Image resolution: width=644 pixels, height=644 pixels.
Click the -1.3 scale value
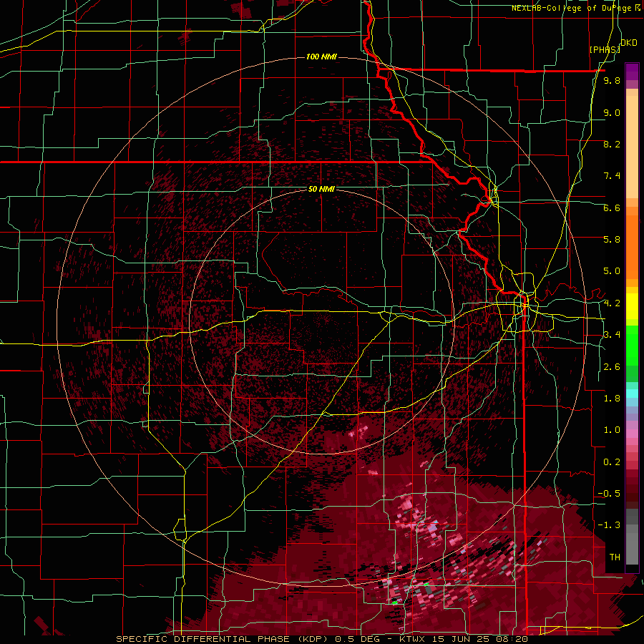609,525
